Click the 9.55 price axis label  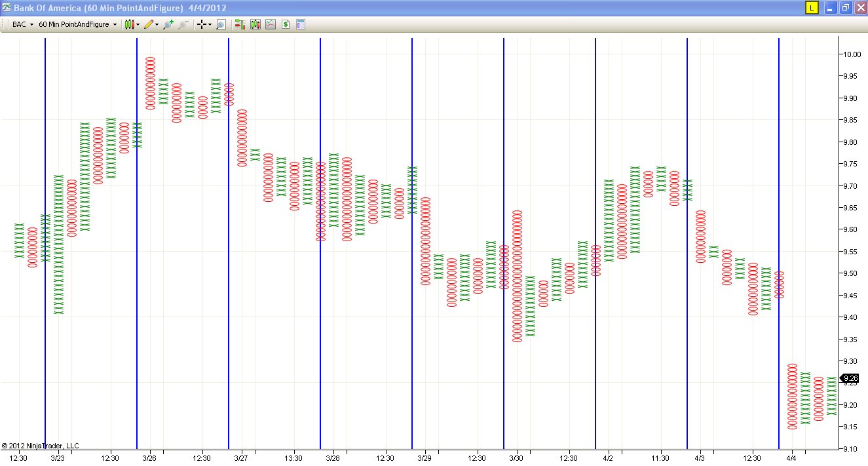click(851, 252)
